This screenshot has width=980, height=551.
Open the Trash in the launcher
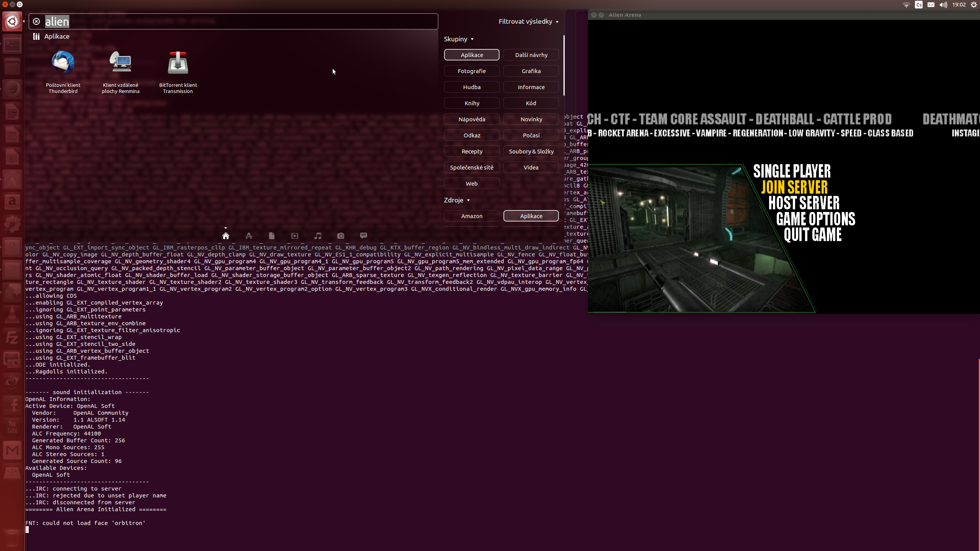(12, 538)
